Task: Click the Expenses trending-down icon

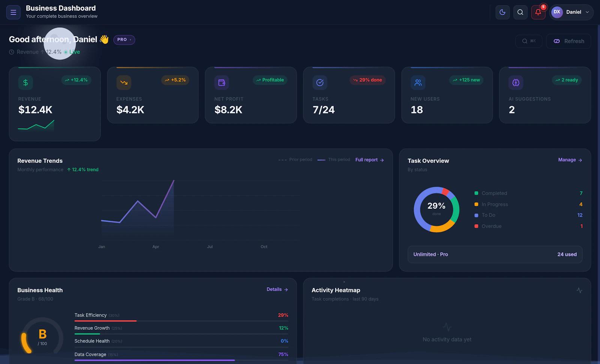Action: 124,82
